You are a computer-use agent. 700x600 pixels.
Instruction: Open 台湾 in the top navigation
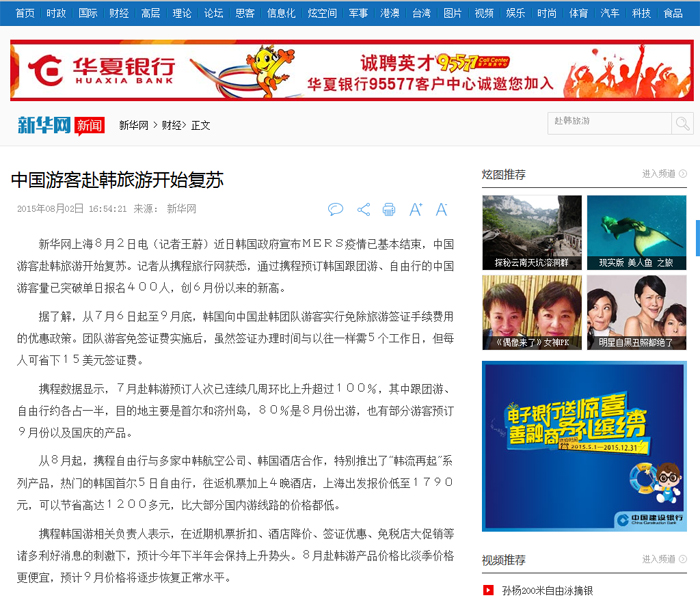click(x=421, y=13)
